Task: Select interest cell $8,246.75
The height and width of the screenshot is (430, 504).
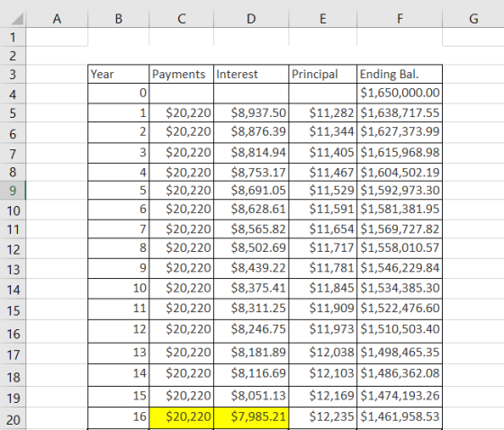Action: (x=251, y=331)
